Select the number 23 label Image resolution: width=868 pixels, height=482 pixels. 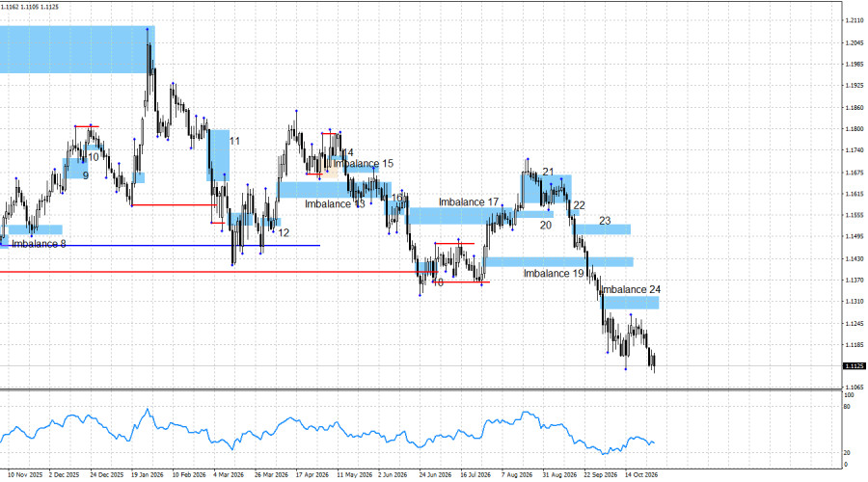tap(605, 221)
